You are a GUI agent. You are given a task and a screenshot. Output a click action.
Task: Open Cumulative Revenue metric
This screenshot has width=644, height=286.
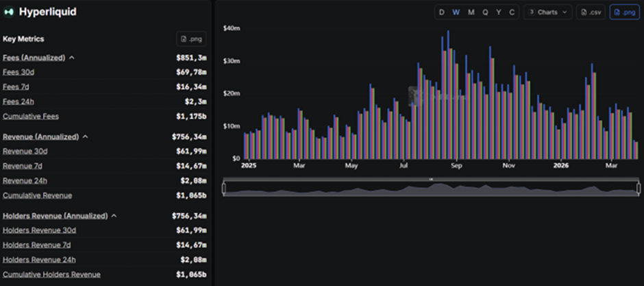(x=38, y=195)
